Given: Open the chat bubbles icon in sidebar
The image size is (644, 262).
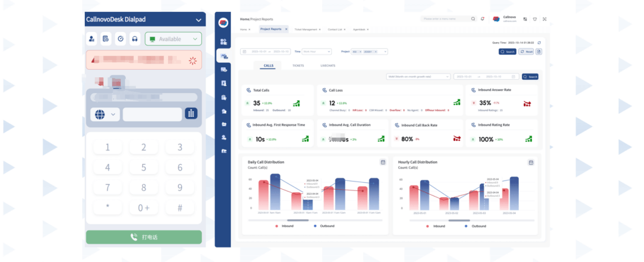Looking at the screenshot, I should coord(224,111).
